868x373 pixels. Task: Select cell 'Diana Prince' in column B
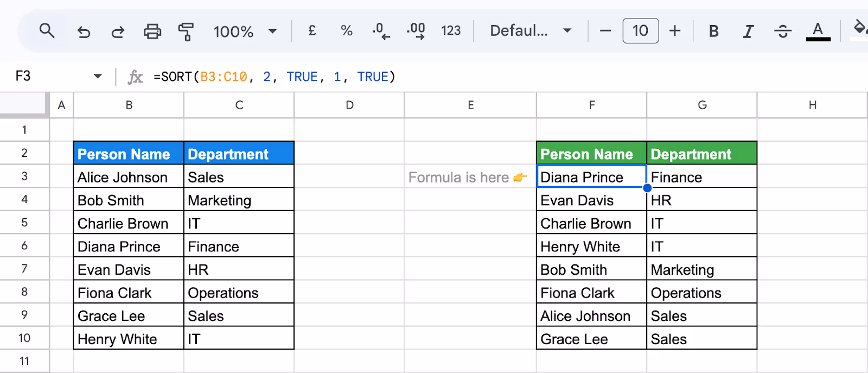[129, 246]
